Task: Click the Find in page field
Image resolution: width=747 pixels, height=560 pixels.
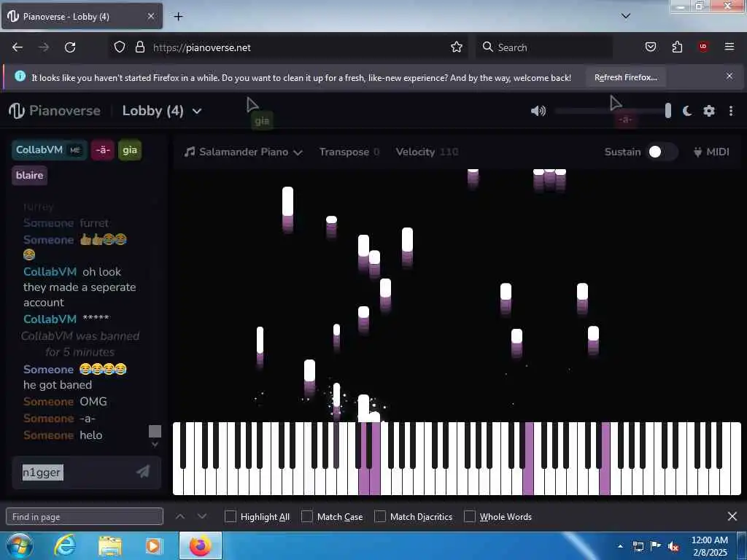Action: (x=85, y=516)
